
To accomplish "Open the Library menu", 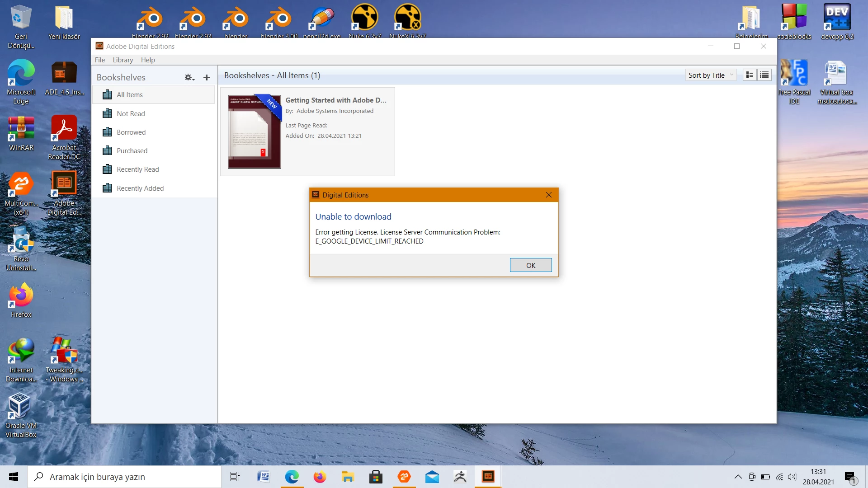I will coord(123,60).
